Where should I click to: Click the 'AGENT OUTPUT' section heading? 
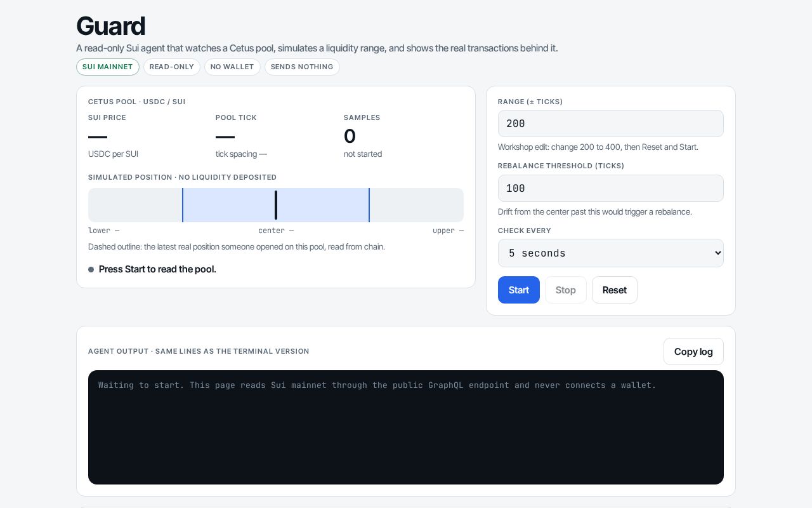199,351
